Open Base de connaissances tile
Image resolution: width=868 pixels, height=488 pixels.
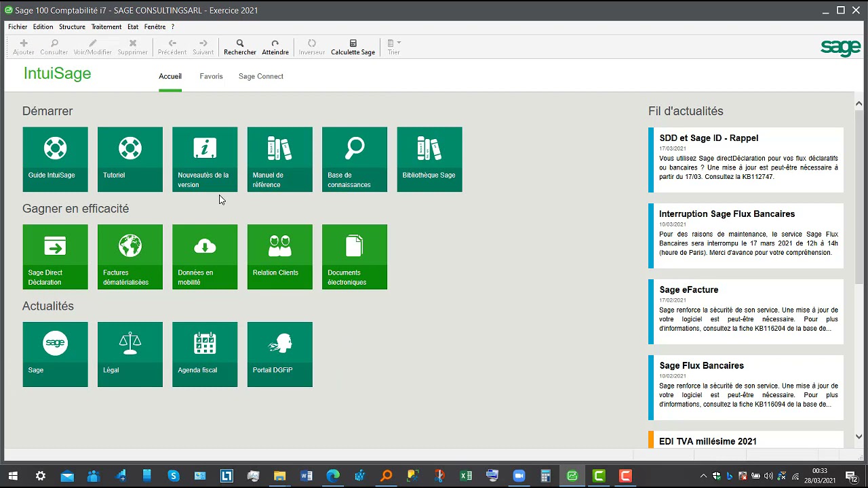tap(355, 159)
